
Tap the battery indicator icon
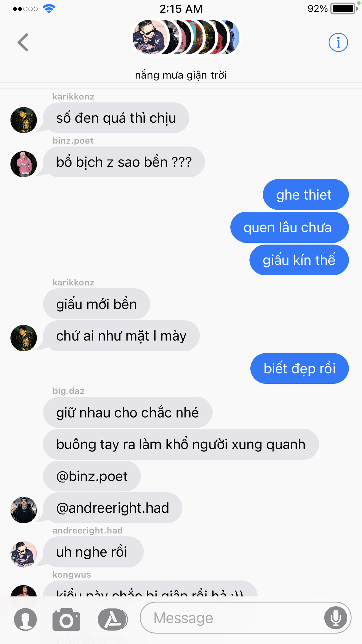(x=344, y=9)
